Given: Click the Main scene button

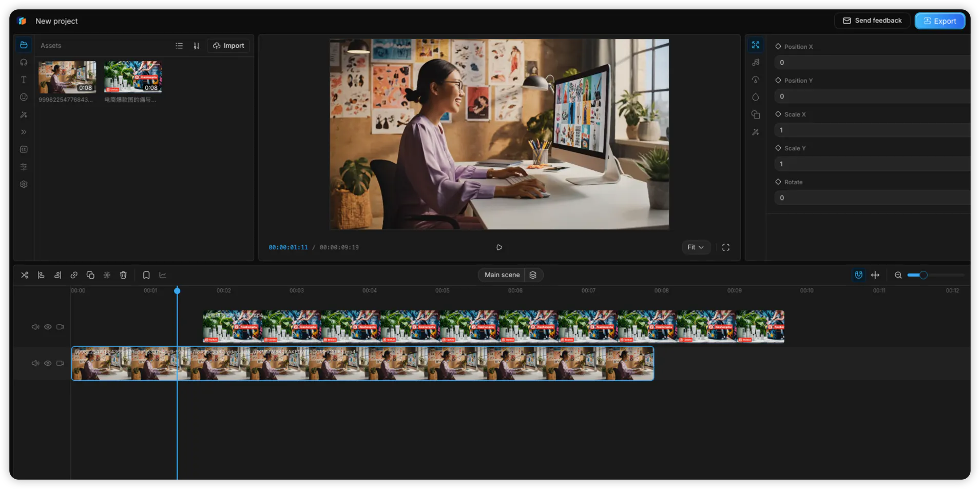Looking at the screenshot, I should [502, 275].
